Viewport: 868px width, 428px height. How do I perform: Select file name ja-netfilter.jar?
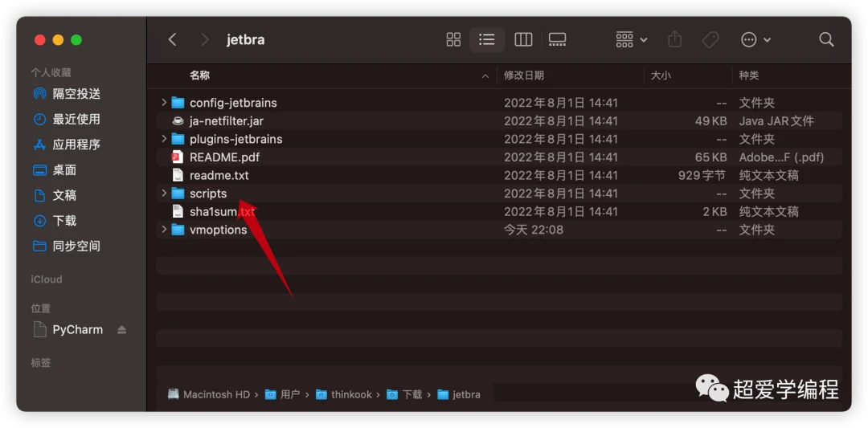click(x=227, y=120)
